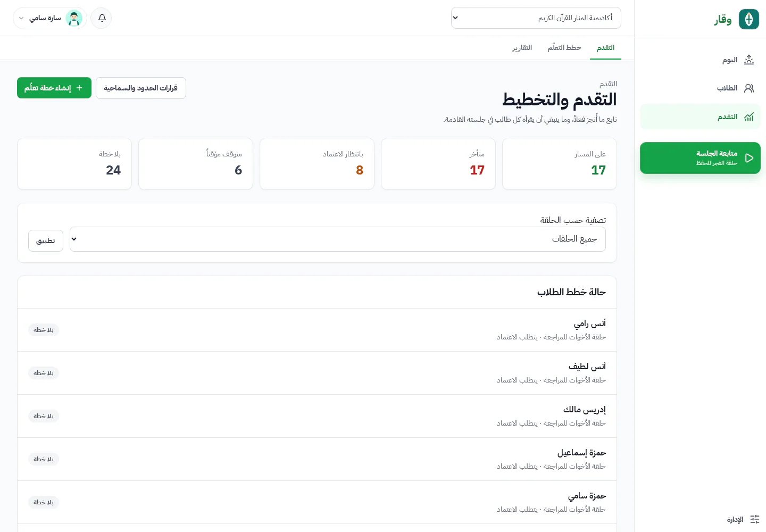Click the وقار logo icon
The image size is (766, 532).
coord(749,19)
